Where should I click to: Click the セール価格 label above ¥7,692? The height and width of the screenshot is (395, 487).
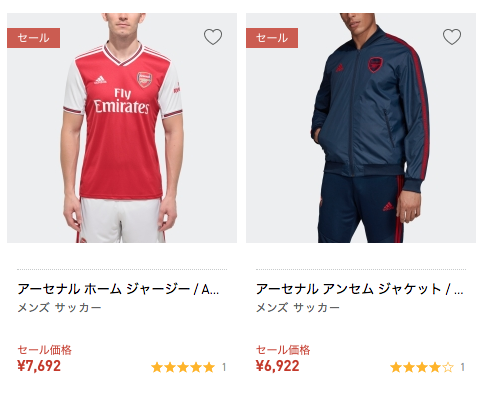point(44,350)
